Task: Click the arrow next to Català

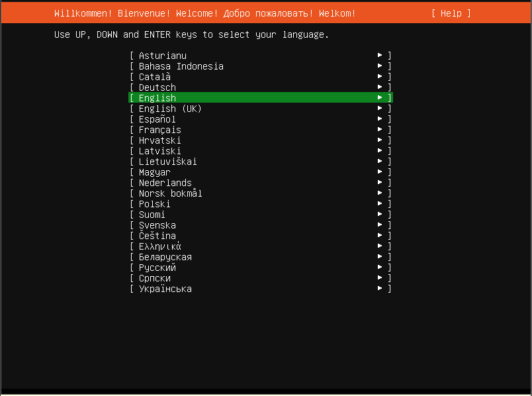Action: [x=380, y=77]
